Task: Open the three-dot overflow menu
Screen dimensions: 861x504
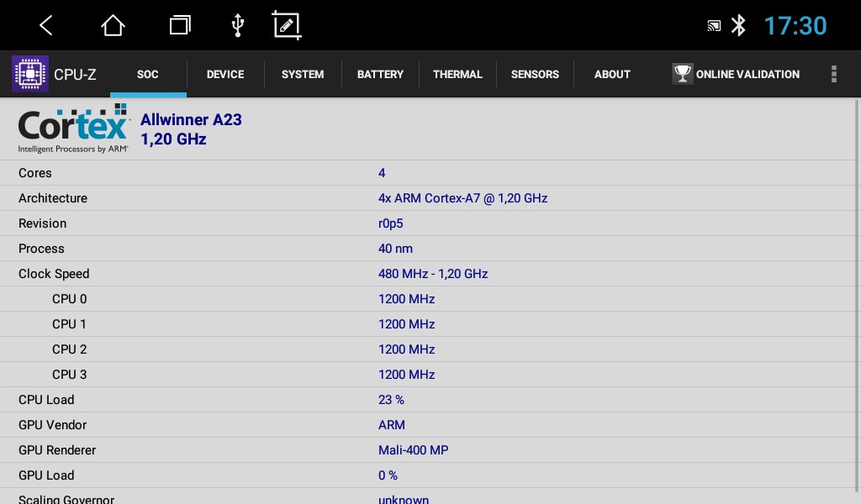Action: (x=833, y=74)
